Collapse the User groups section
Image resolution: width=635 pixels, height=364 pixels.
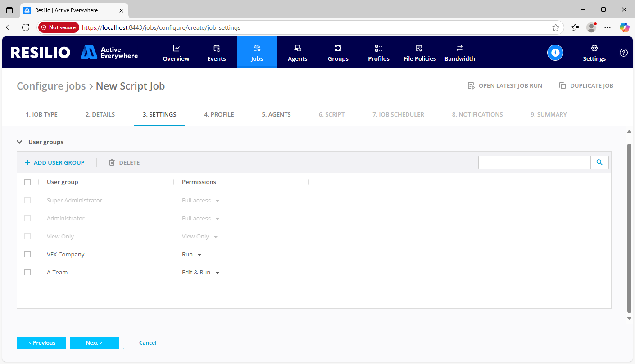tap(19, 142)
